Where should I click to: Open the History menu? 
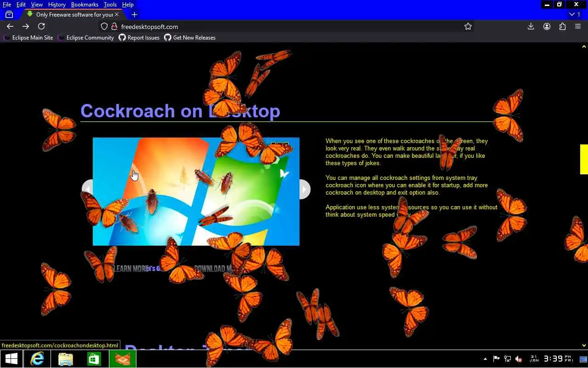point(57,5)
